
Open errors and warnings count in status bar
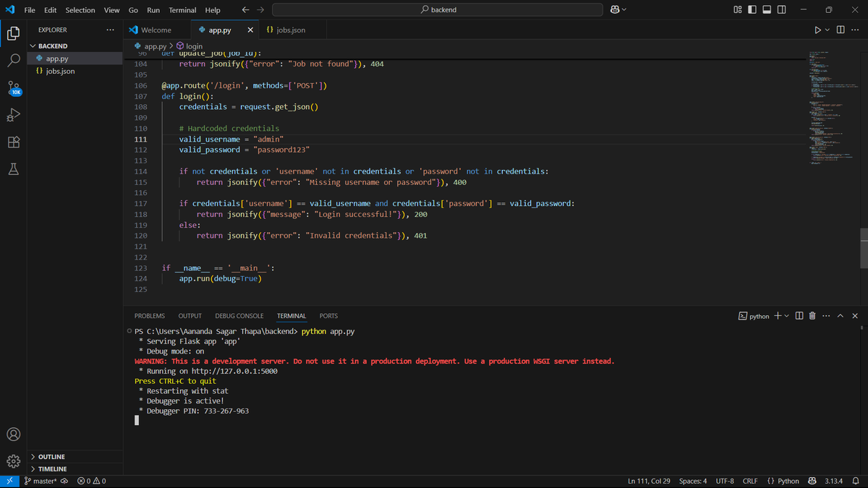coord(91,481)
